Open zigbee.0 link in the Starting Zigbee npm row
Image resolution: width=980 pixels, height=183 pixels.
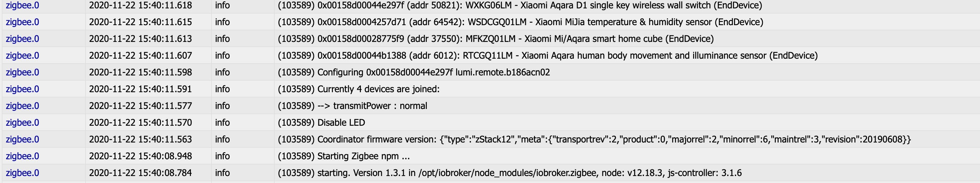click(x=22, y=156)
